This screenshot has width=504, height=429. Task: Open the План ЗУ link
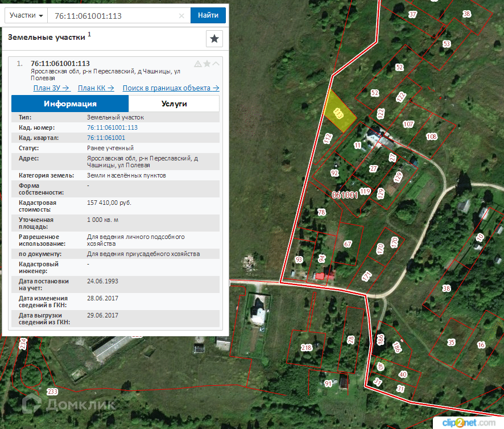(51, 88)
